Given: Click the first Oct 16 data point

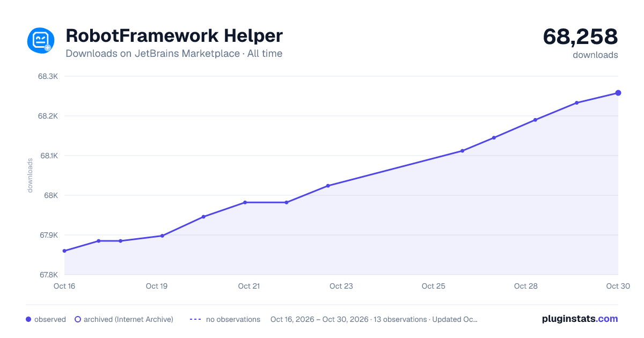Looking at the screenshot, I should [x=64, y=251].
